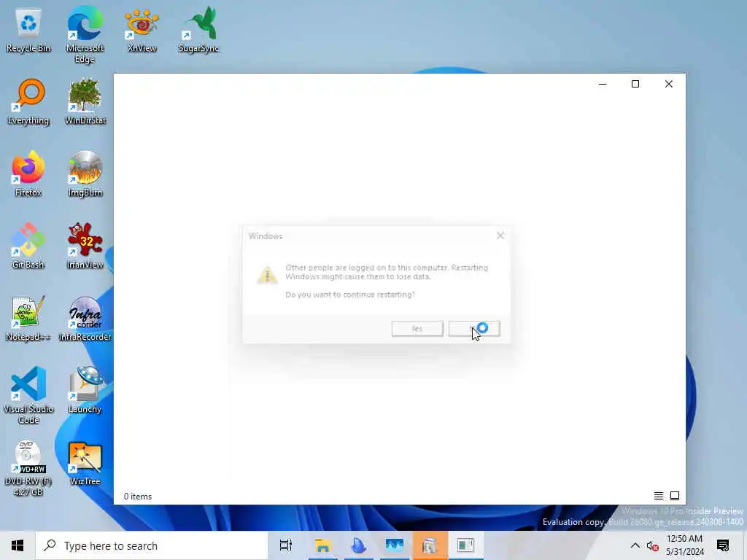Select the Notepad++ desktop shortcut
747x560 pixels.
[x=28, y=319]
